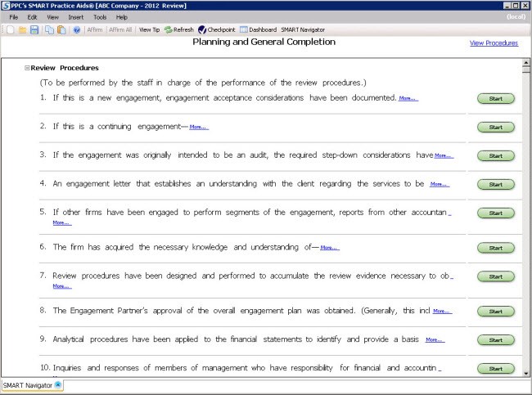This screenshot has width=532, height=395.
Task: Click the View Procedures link
Action: [494, 43]
